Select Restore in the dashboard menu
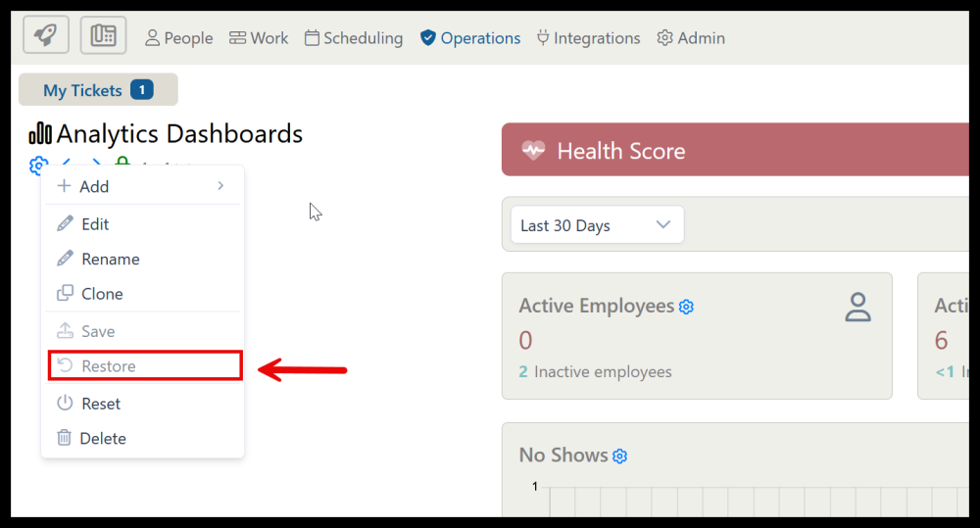Screen dimensions: 980x528 coord(108,366)
